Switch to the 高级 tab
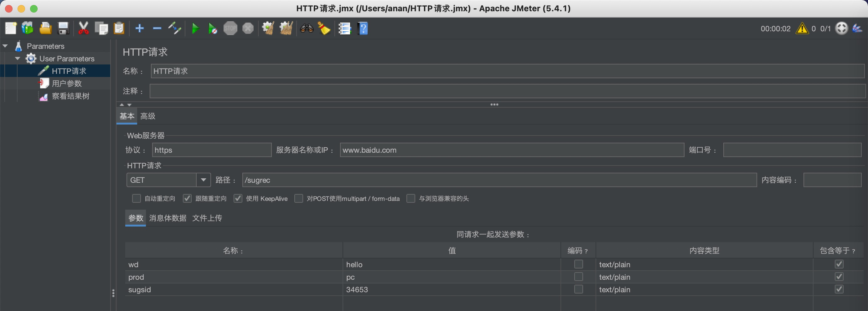This screenshot has height=311, width=868. 147,116
